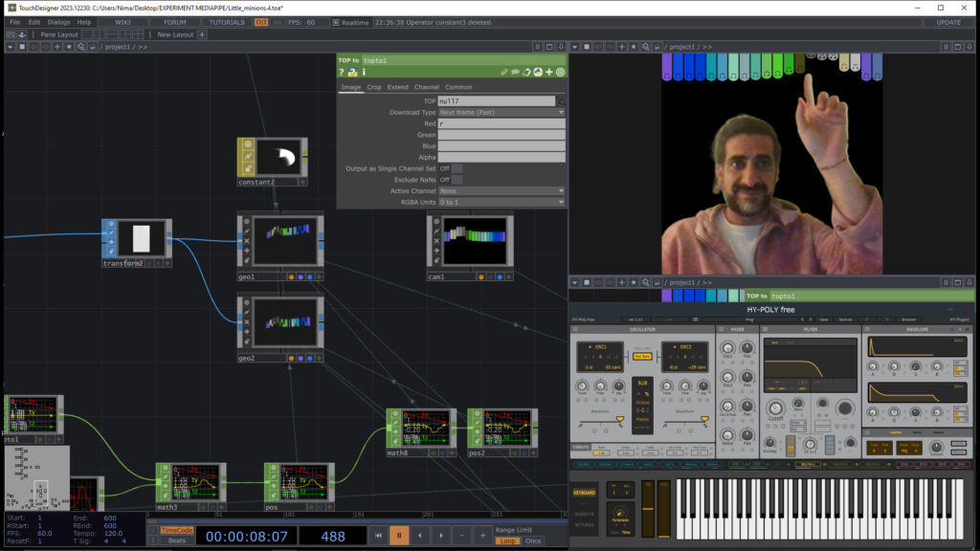This screenshot has height=551, width=980.
Task: Open the RGBA Units dropdown
Action: pyautogui.click(x=501, y=202)
